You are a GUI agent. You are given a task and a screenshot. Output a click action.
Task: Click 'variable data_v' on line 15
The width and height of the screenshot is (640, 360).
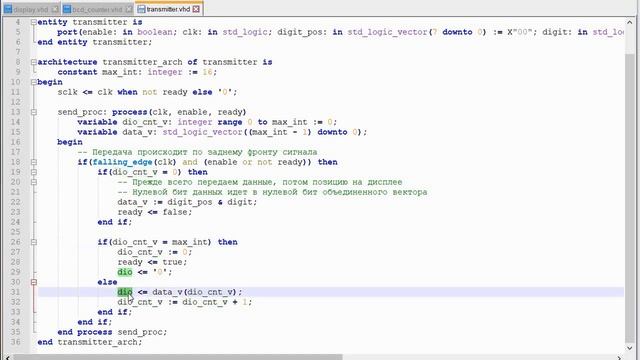click(115, 132)
